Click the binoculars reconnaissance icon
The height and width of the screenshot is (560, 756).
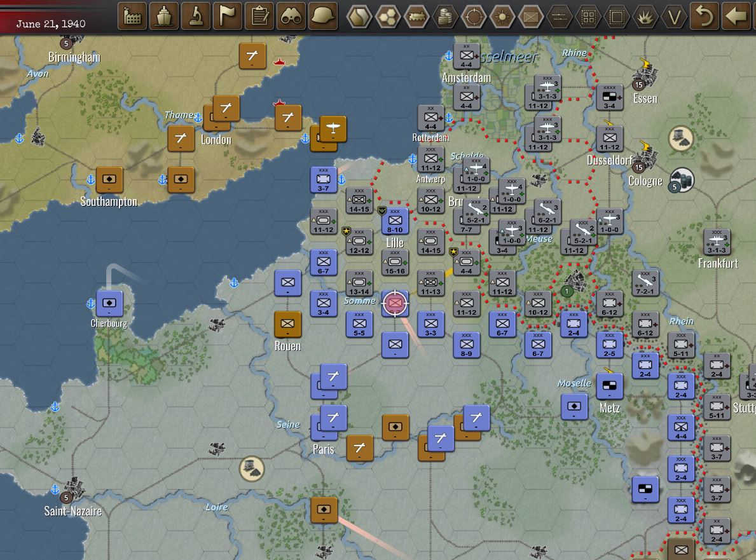point(291,17)
